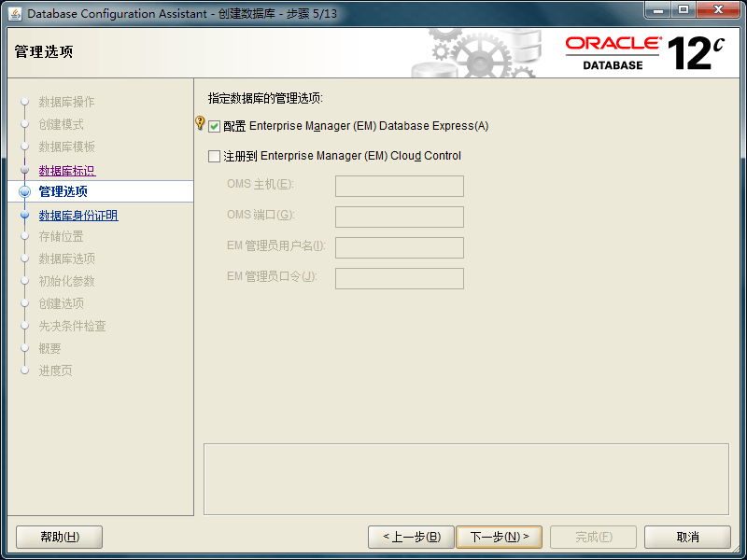Viewport: 747px width, 560px height.
Task: Click the Oracle Database 12c logo
Action: 645,52
